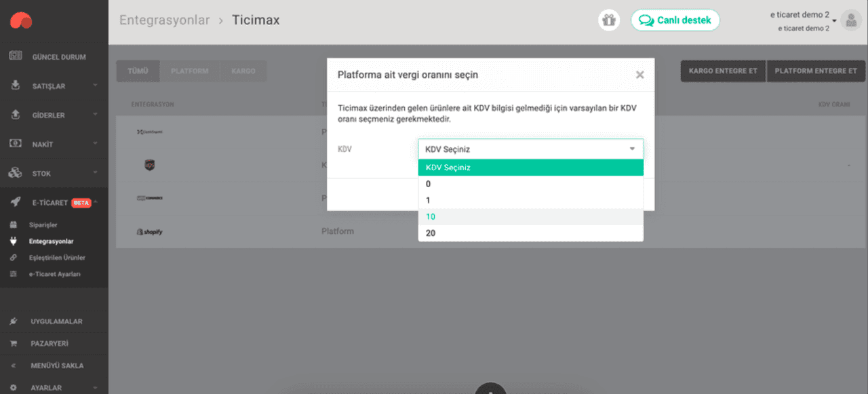868x394 pixels.
Task: Switch to the Platform tab
Action: (x=189, y=71)
